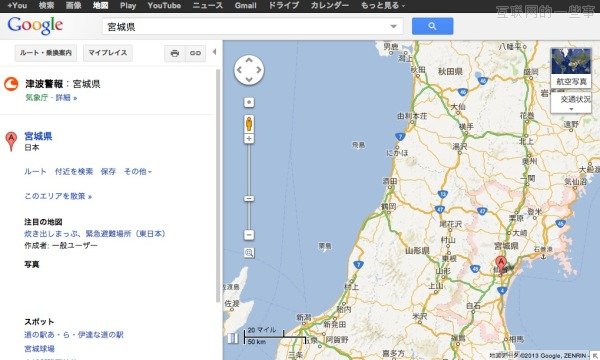Open Play in top bar

pyautogui.click(x=128, y=6)
